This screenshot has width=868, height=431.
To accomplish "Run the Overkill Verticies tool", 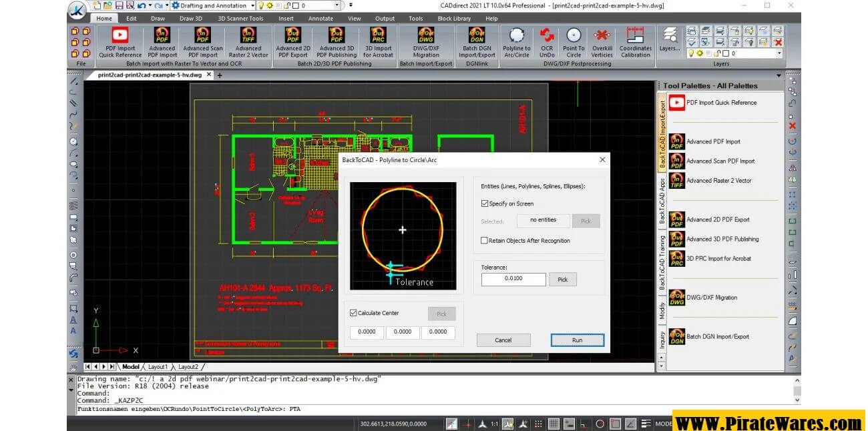I will pyautogui.click(x=602, y=42).
